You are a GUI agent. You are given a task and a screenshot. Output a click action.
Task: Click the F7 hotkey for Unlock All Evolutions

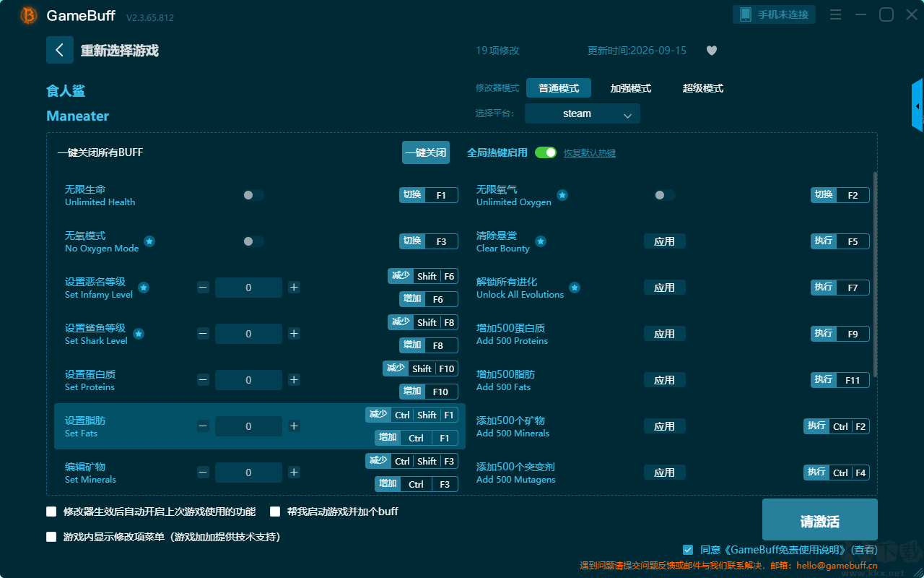point(840,288)
